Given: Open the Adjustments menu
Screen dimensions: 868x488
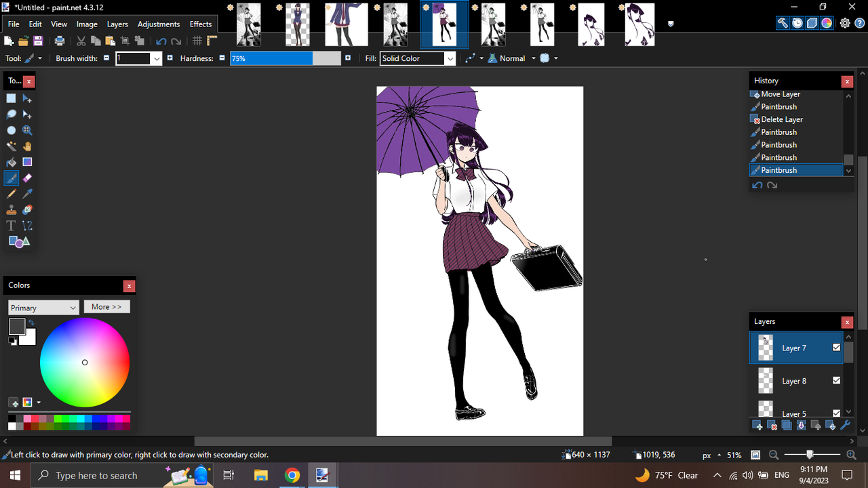Looking at the screenshot, I should tap(158, 24).
